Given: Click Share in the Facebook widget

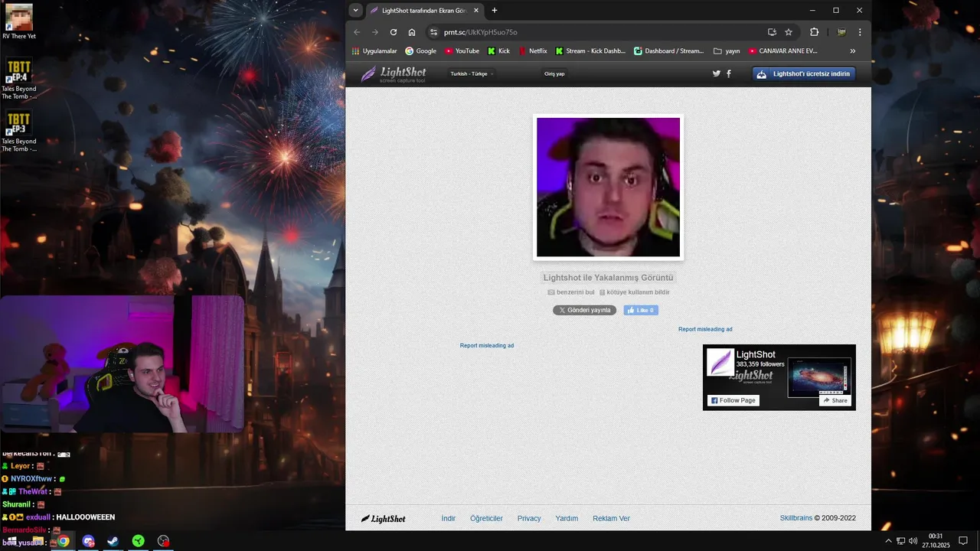Looking at the screenshot, I should click(835, 400).
